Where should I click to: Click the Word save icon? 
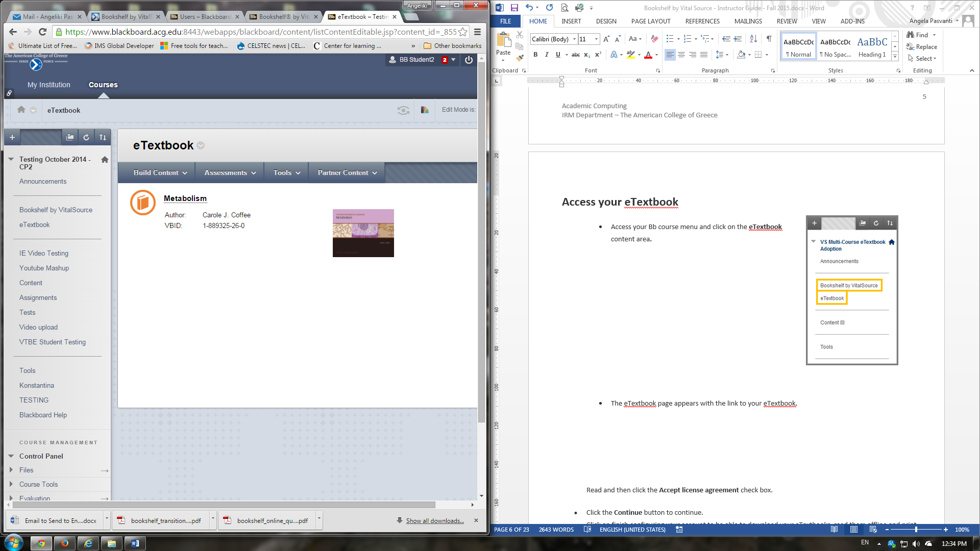tap(514, 8)
